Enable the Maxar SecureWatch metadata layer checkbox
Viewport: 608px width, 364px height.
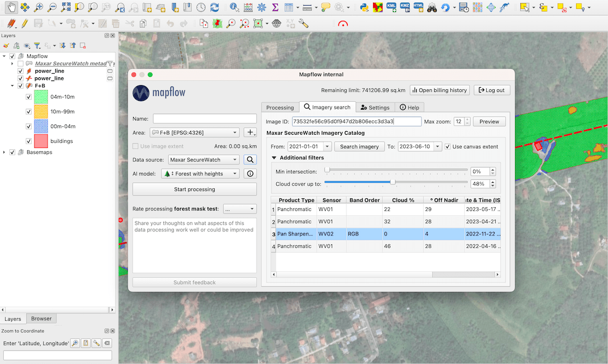tap(20, 64)
